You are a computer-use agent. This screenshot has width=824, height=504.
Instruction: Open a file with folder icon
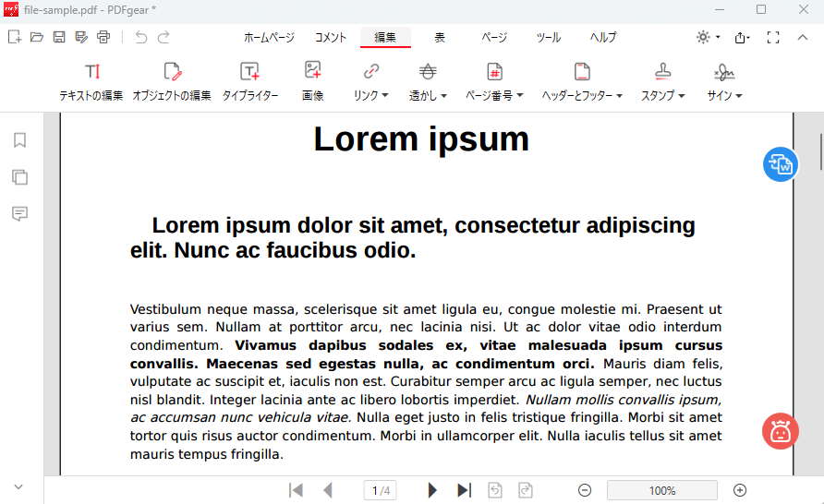37,37
